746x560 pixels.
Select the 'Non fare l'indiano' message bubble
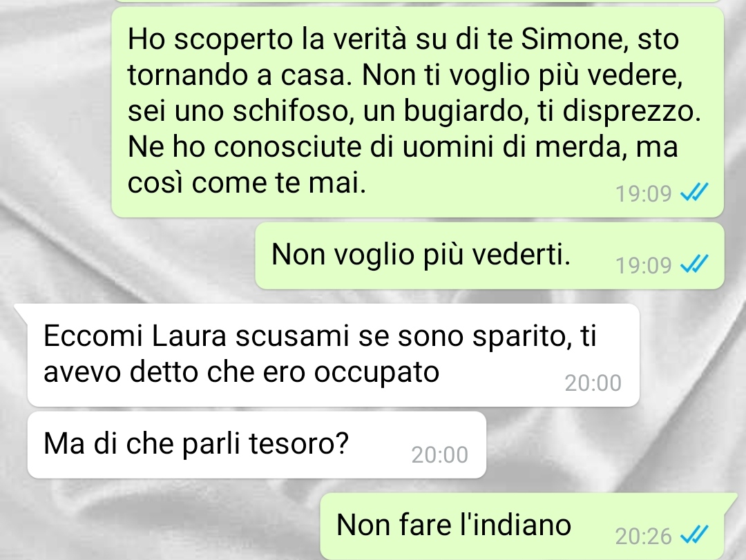point(522,526)
